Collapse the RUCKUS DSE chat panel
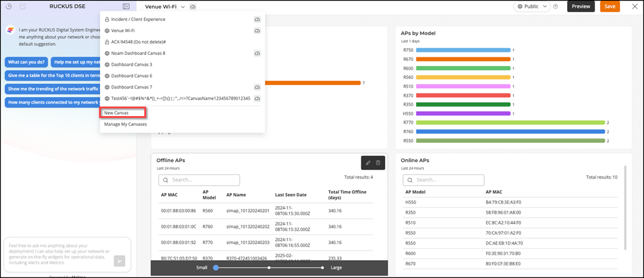 click(x=126, y=7)
